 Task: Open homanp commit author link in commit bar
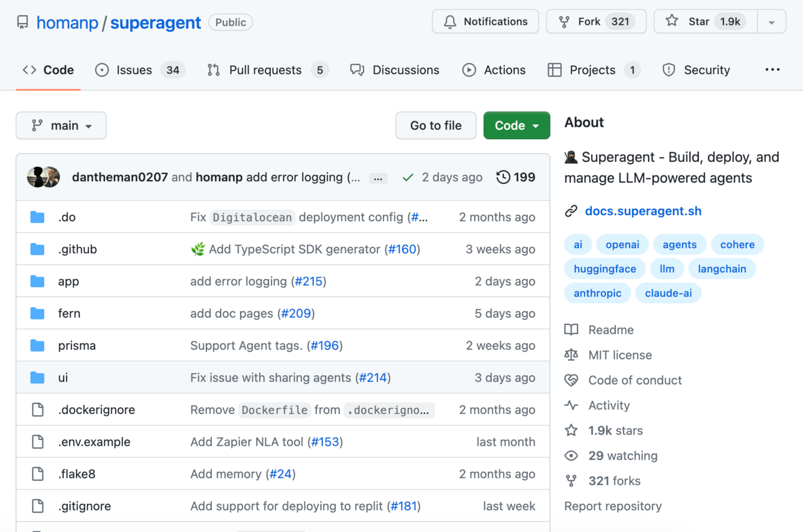[219, 177]
